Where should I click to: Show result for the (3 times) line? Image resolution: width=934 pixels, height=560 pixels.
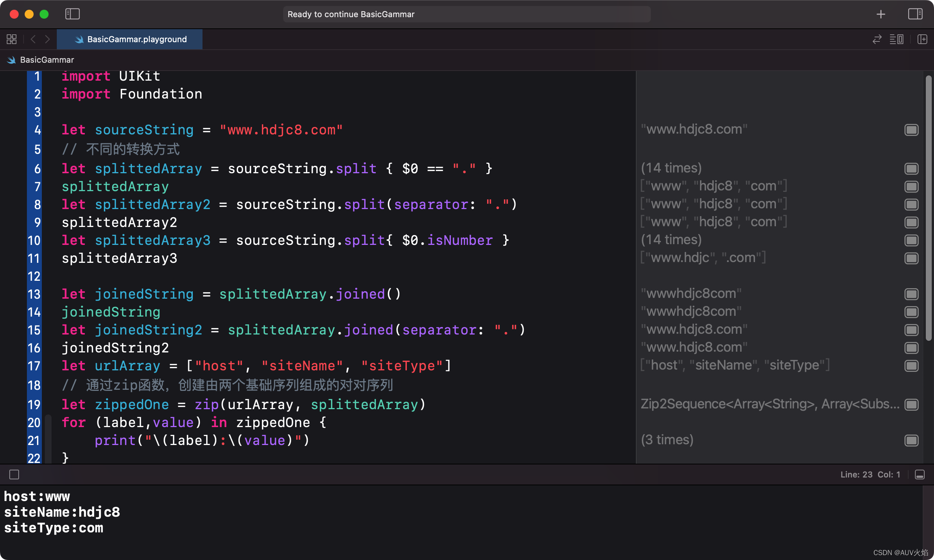click(x=911, y=441)
